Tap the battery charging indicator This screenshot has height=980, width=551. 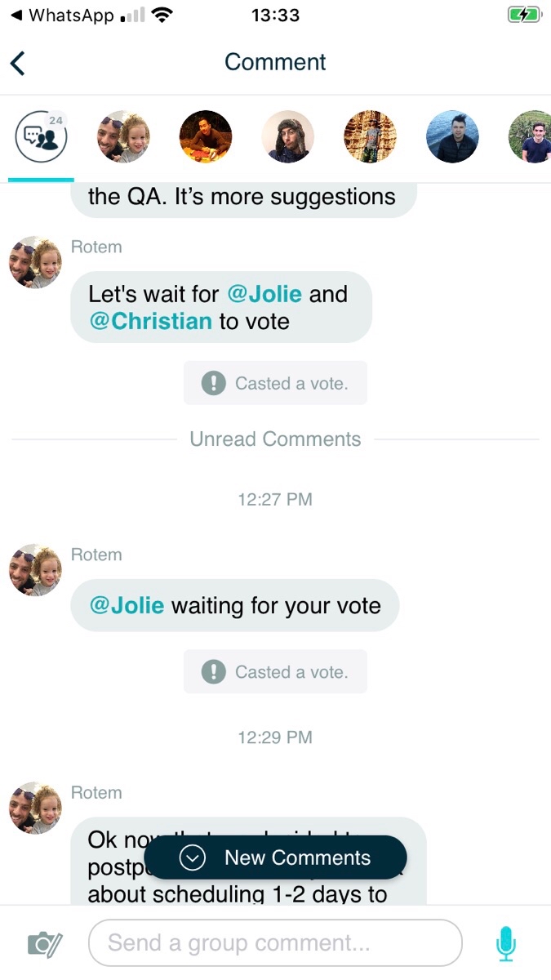522,16
